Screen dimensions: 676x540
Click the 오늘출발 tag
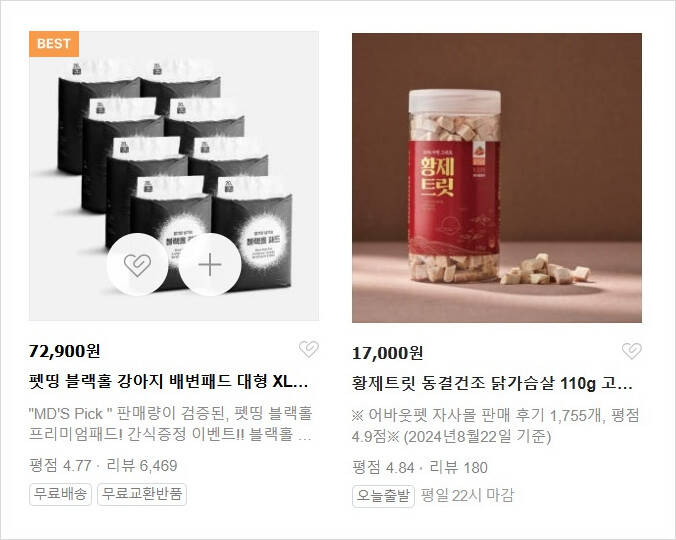383,496
